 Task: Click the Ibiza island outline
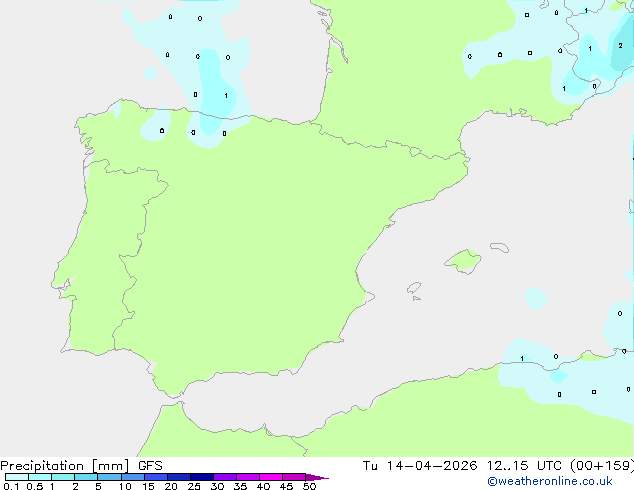414,288
